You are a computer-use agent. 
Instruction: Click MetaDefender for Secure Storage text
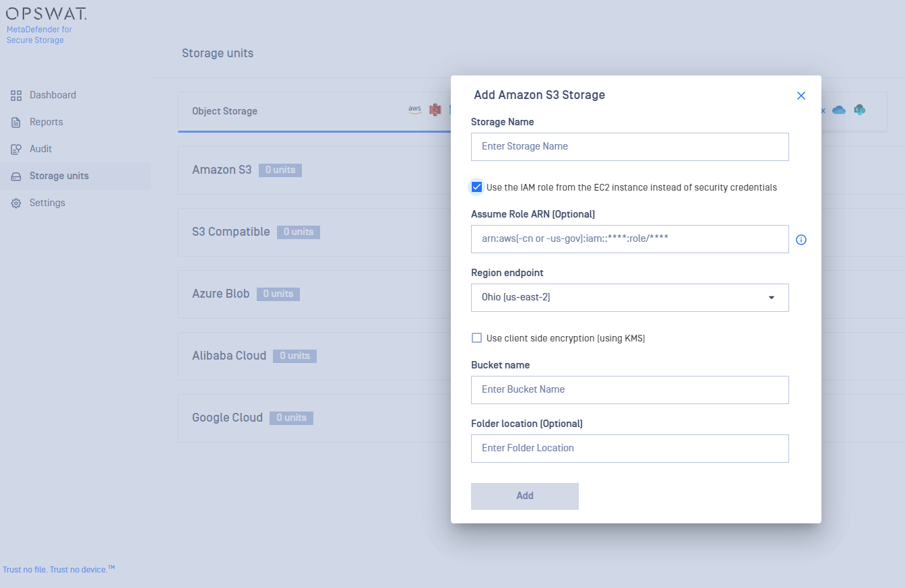pos(39,35)
